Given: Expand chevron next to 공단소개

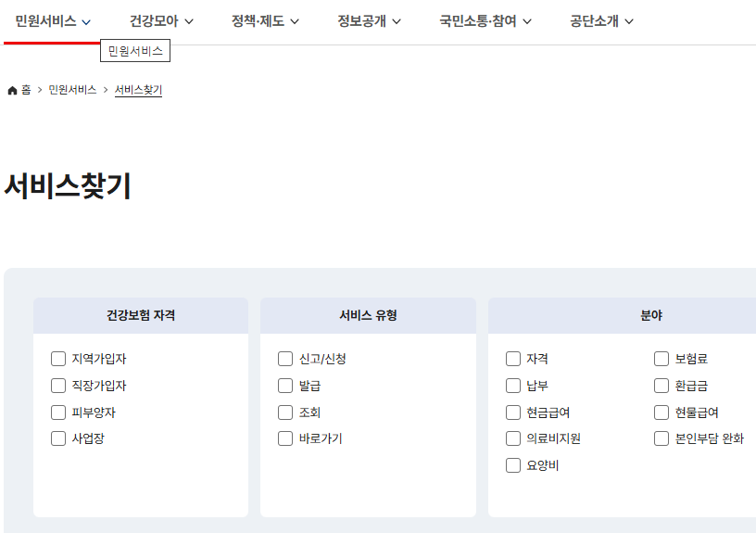Looking at the screenshot, I should coord(629,21).
